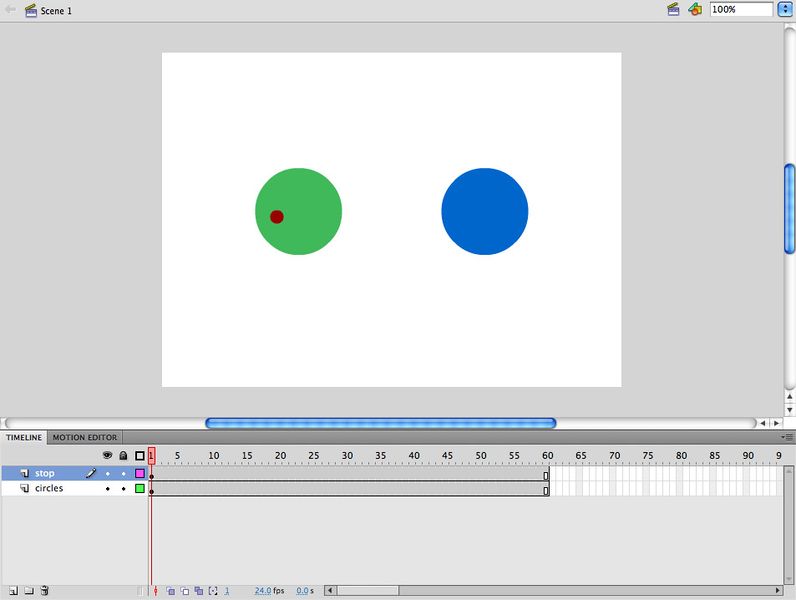Viewport: 796px width, 600px height.
Task: Open the Modify Markers icon
Action: (x=213, y=591)
